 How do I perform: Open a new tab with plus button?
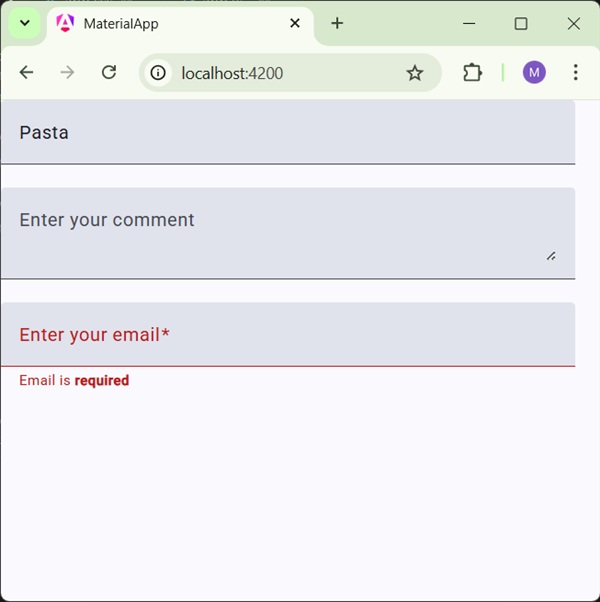coord(337,23)
